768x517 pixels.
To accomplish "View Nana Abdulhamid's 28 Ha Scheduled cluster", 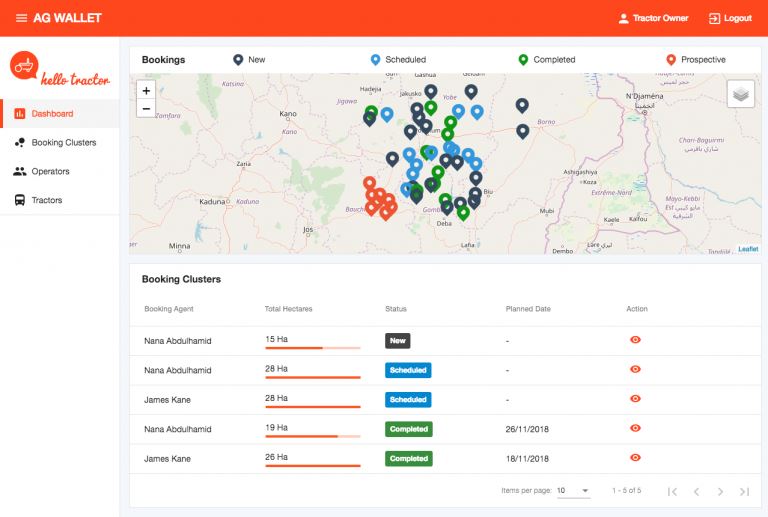I will 635,369.
